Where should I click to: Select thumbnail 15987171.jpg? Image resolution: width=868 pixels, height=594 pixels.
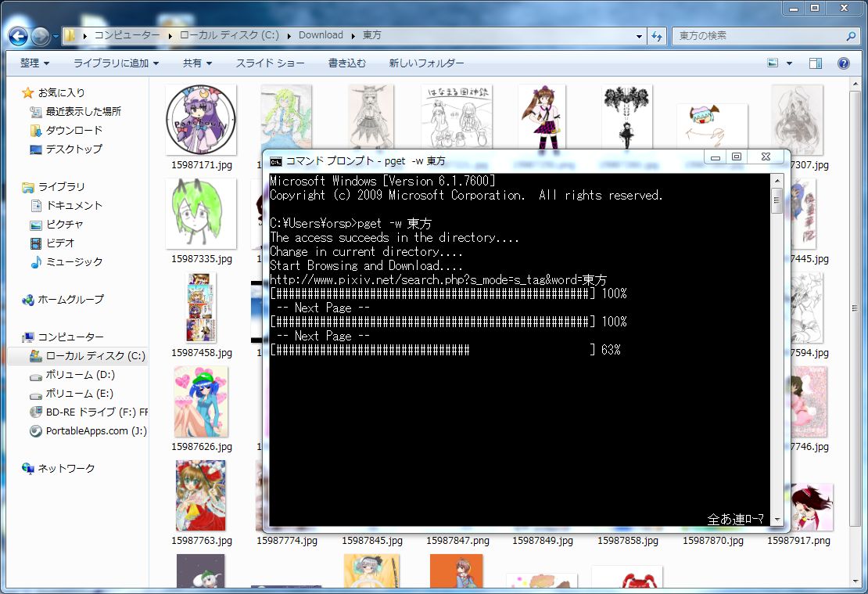pos(201,120)
